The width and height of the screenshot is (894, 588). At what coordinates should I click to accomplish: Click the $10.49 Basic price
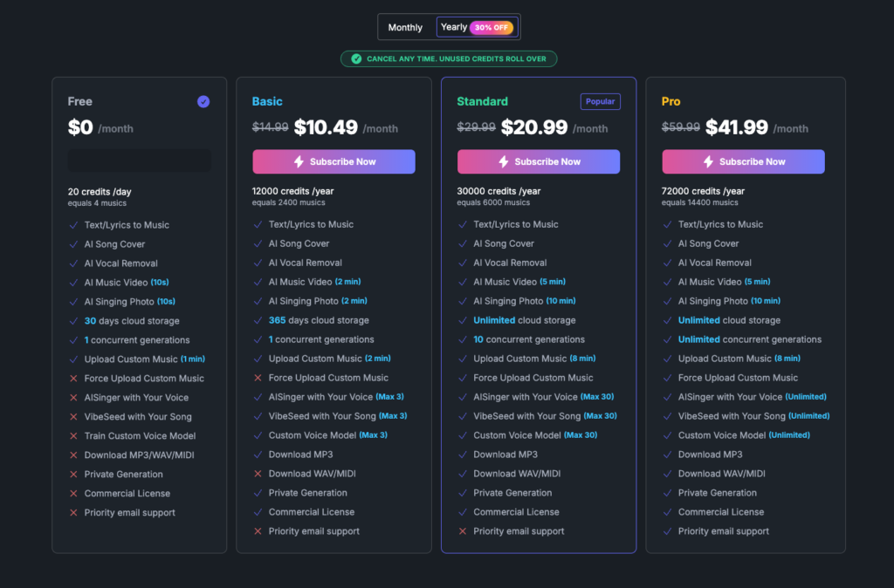[x=326, y=127]
